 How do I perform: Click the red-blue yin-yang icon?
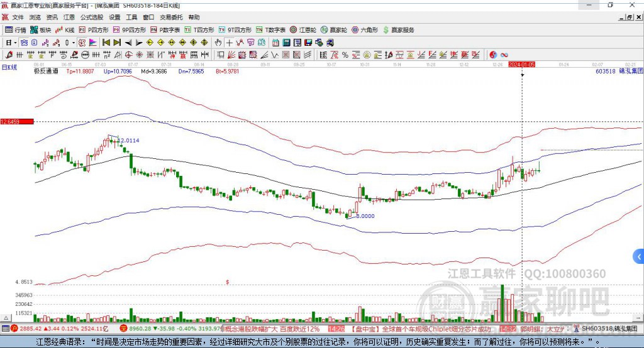point(493,55)
